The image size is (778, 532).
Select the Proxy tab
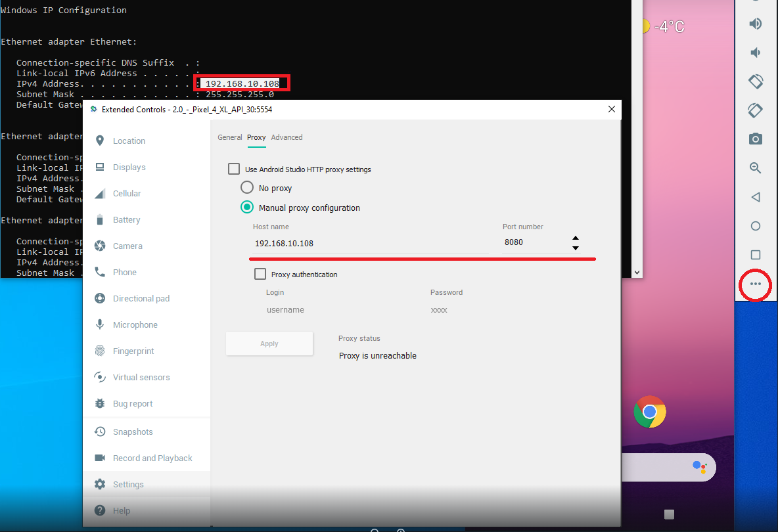[256, 137]
